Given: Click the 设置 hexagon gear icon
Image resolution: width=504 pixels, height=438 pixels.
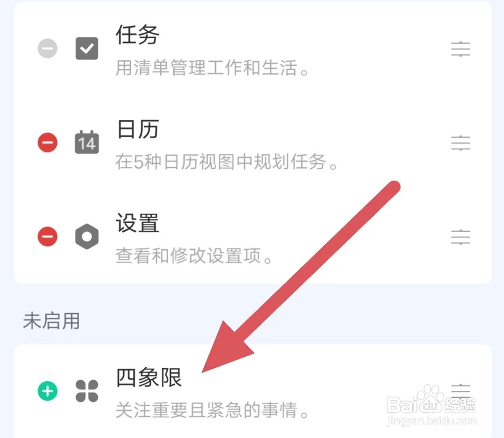Looking at the screenshot, I should coord(87,237).
